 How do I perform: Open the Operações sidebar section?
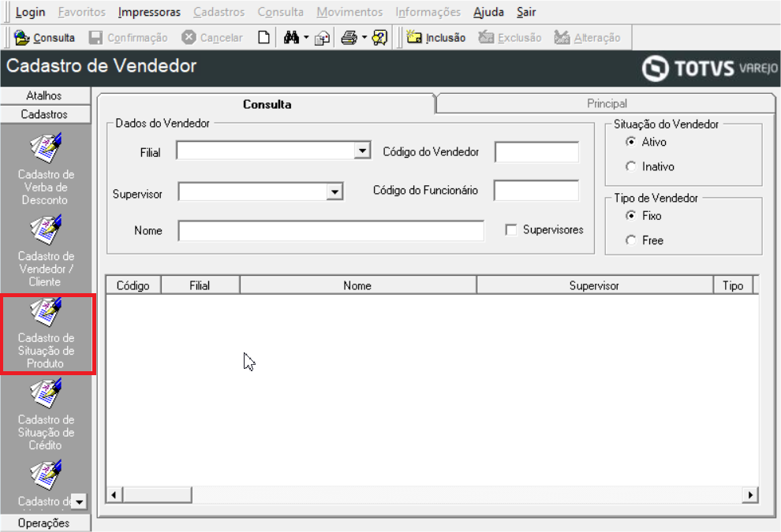pyautogui.click(x=45, y=523)
